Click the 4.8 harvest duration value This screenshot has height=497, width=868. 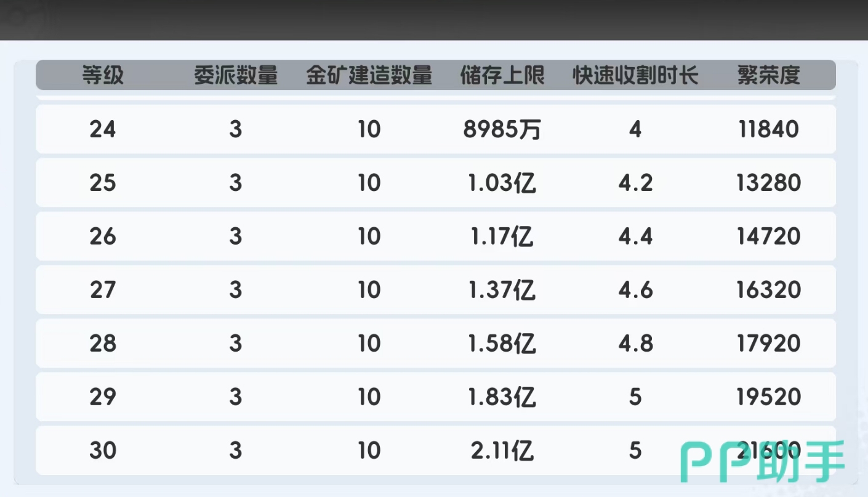[x=635, y=344]
